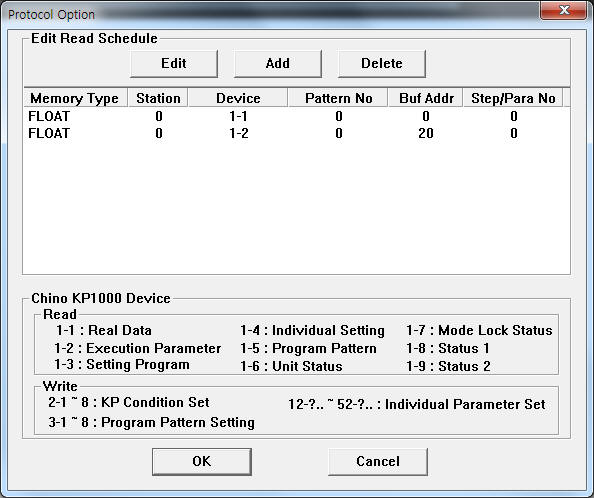Select device 1-2 cell in list
The image size is (594, 498).
click(x=238, y=133)
